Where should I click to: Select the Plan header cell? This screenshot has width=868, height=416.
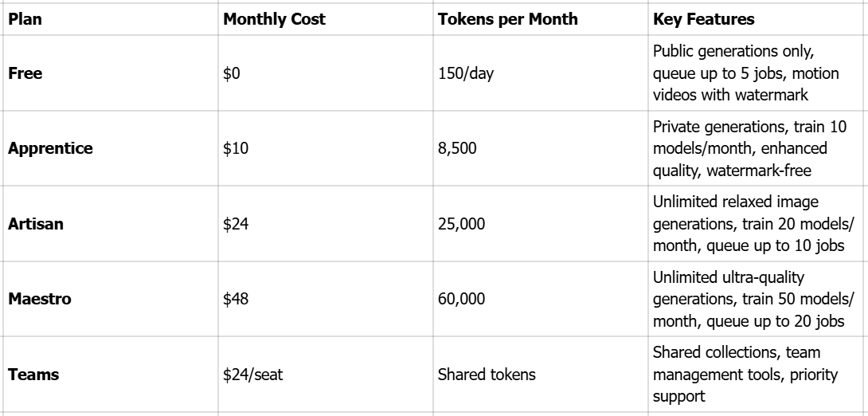[110, 19]
